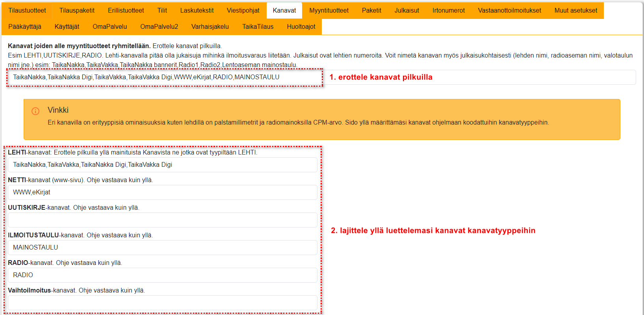
Task: Open the Muut asetukset tab
Action: coord(576,11)
